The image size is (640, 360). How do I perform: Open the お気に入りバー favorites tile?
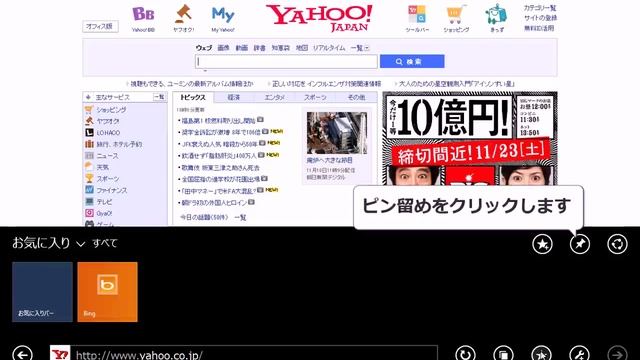[x=42, y=292]
